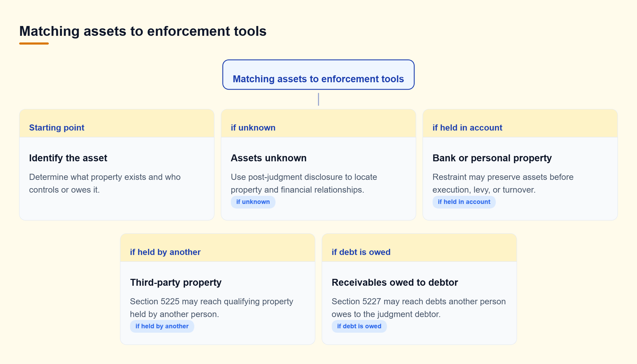This screenshot has height=364, width=637.
Task: Click the 'Bank or personal property' heading
Action: (x=492, y=158)
